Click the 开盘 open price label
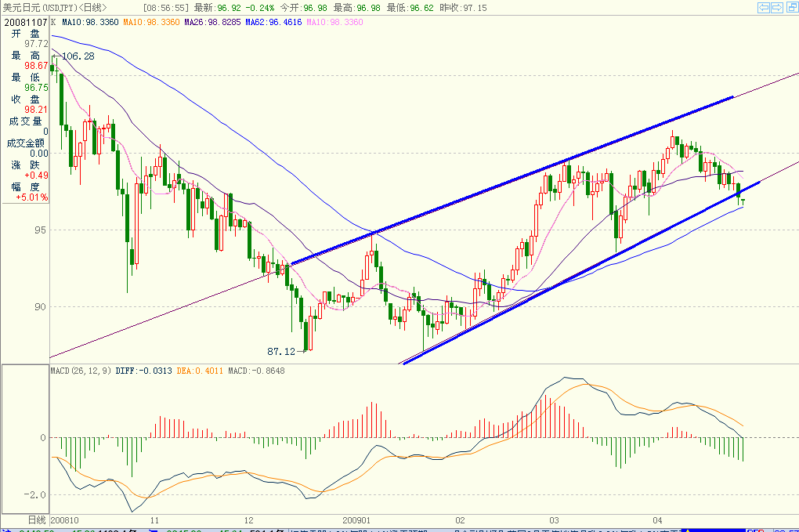 tap(26, 34)
